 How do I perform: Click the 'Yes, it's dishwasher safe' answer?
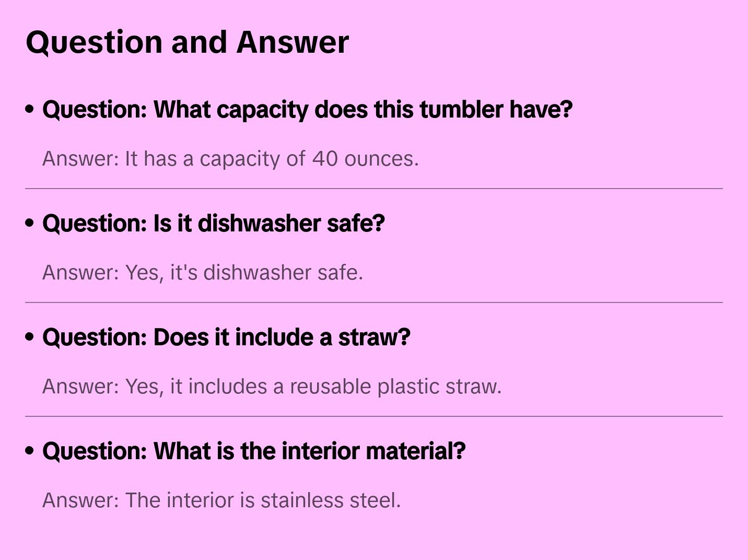click(x=203, y=273)
